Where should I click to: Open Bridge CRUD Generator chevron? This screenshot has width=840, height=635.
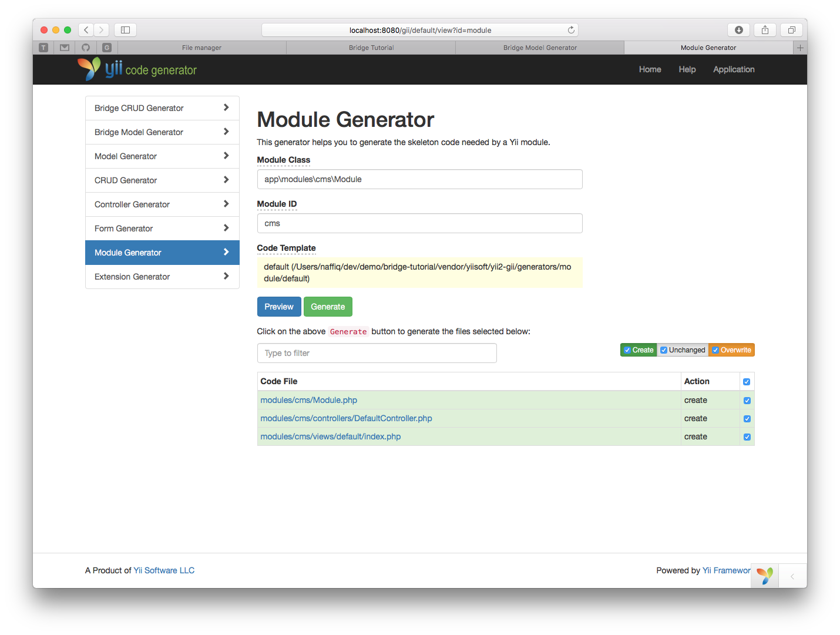tap(226, 107)
